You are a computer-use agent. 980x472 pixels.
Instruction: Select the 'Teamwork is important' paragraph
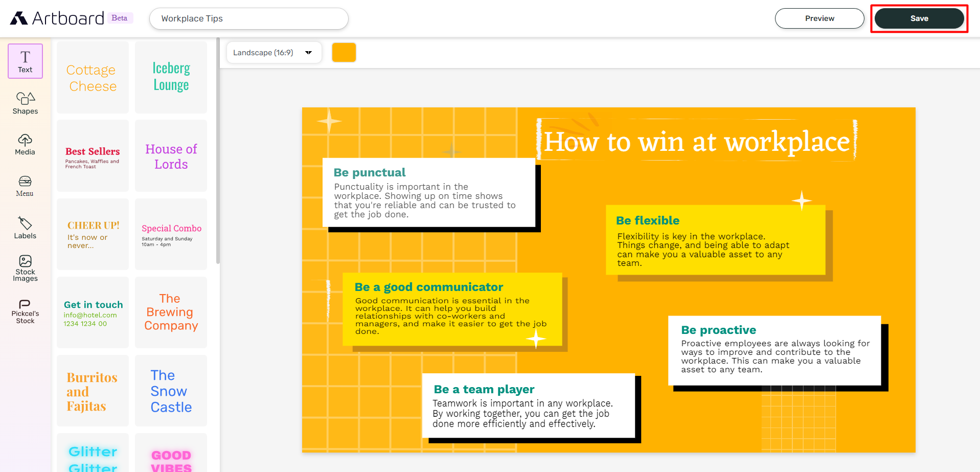[522, 413]
